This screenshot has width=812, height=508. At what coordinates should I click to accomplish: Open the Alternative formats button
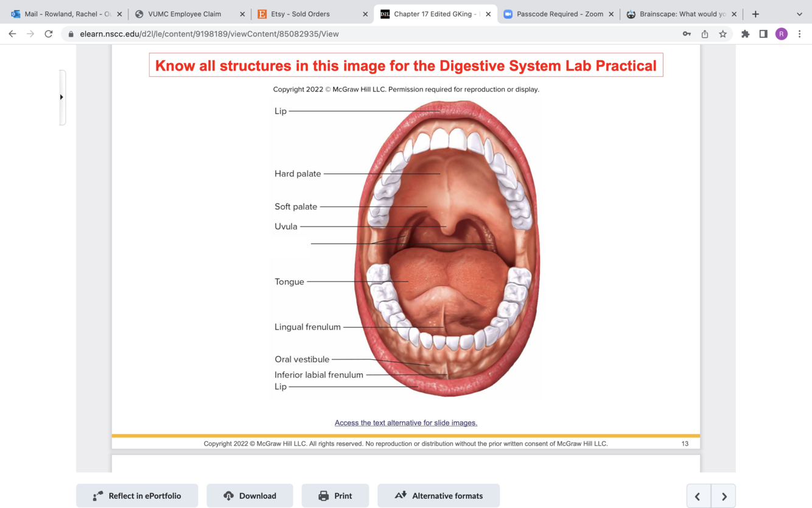(438, 496)
